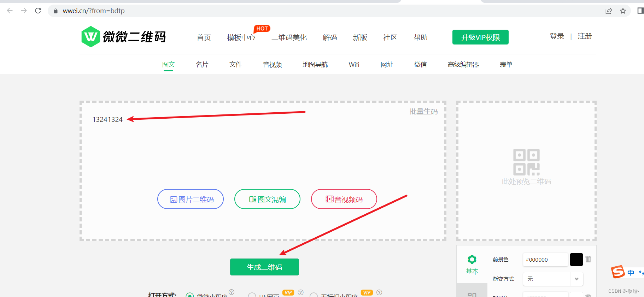Viewport: 644px width, 297px height.
Task: Open the 社区 navigation item
Action: 390,37
